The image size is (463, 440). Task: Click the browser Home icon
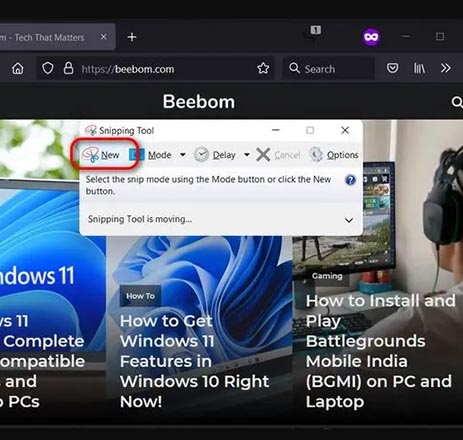click(x=18, y=69)
